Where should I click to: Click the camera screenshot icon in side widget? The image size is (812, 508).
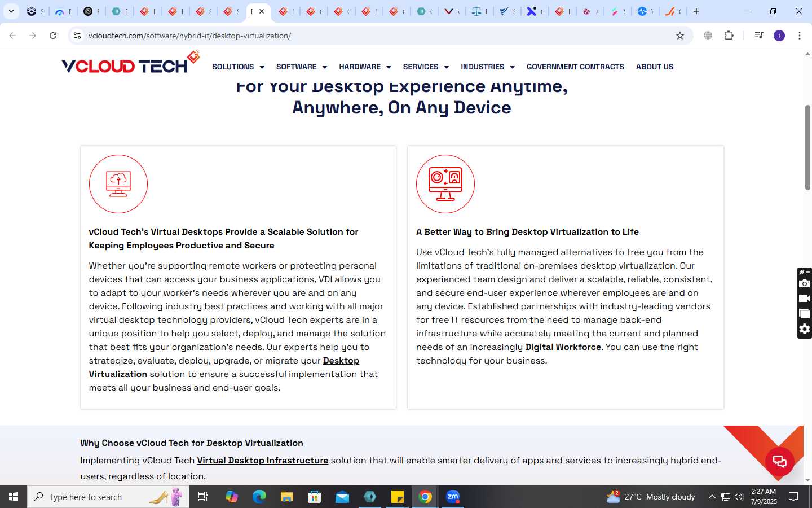point(805,283)
